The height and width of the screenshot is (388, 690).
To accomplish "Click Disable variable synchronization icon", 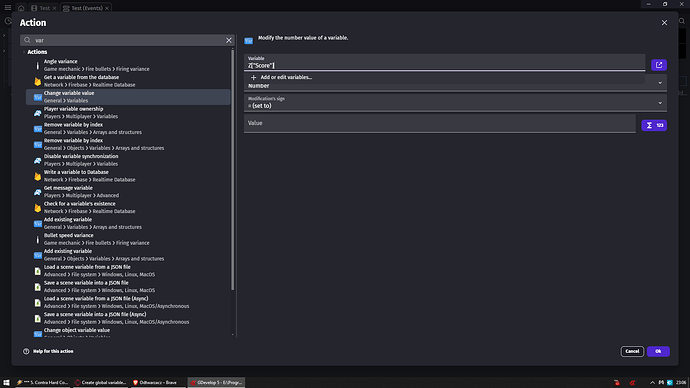I will [x=37, y=160].
